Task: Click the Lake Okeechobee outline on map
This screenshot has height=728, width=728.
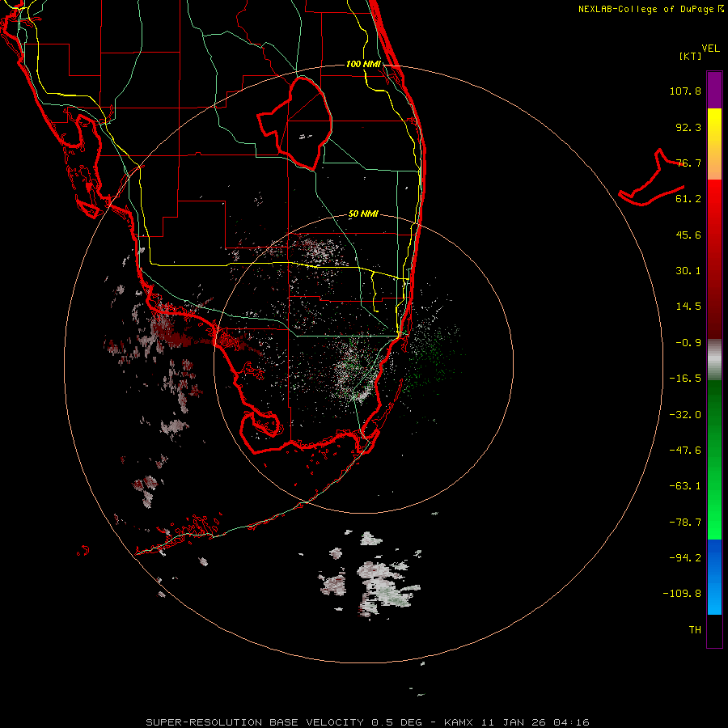Action: (294, 124)
